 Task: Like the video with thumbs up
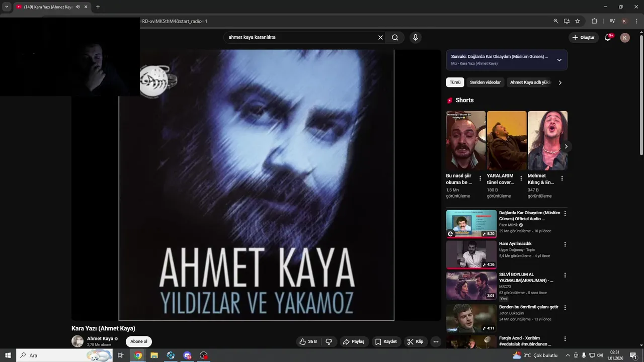click(x=308, y=341)
